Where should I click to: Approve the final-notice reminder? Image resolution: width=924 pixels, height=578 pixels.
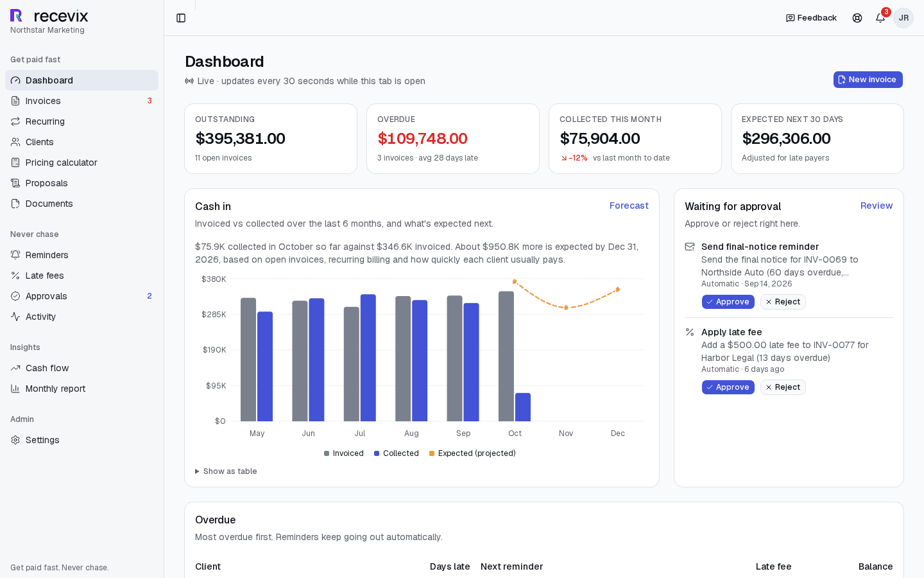[728, 302]
